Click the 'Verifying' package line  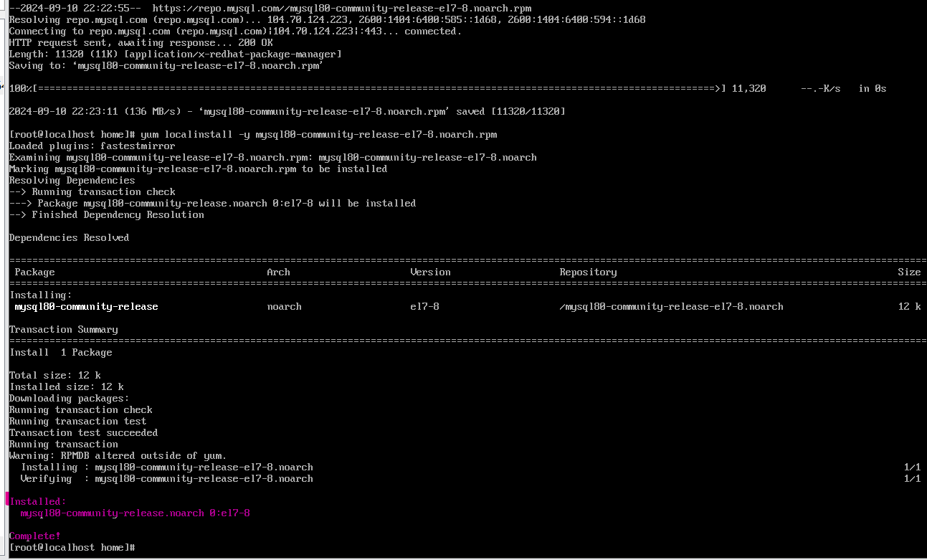[x=166, y=478]
